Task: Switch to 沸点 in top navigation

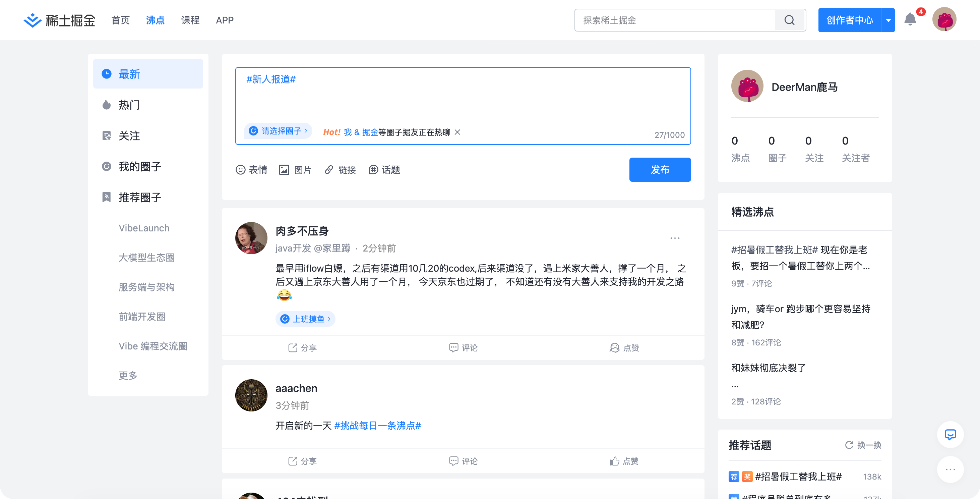Action: [155, 20]
